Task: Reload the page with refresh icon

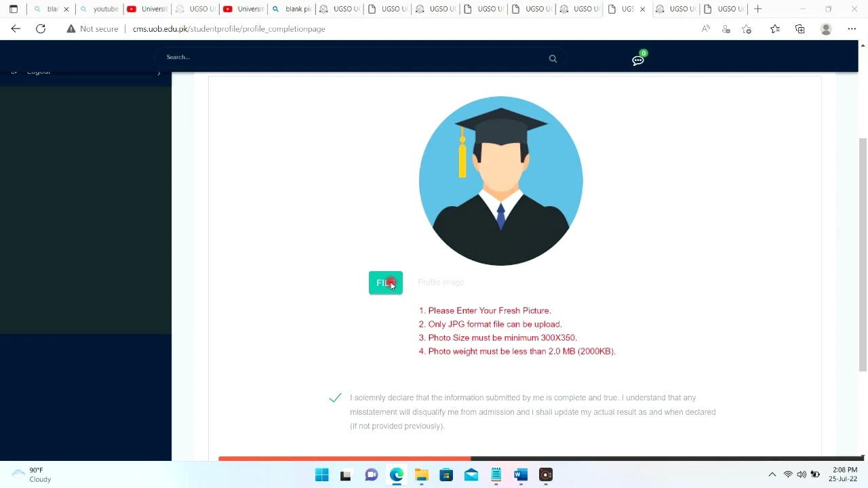Action: 41,29
